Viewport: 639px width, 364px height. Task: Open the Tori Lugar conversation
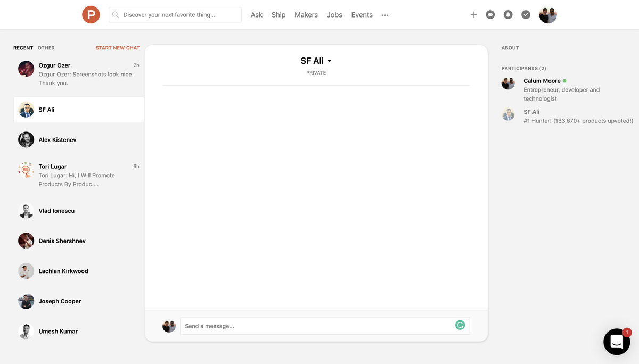[x=79, y=175]
